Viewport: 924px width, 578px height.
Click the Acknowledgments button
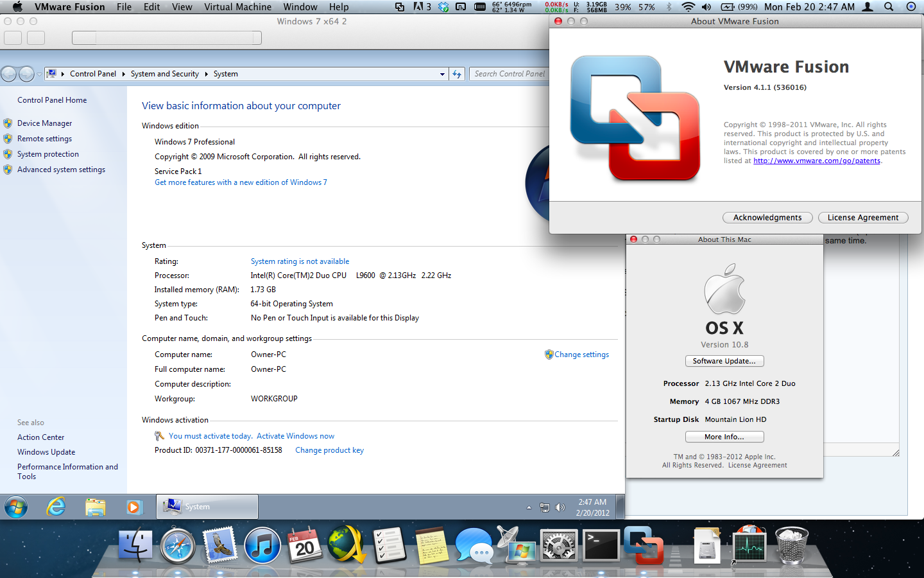pos(767,218)
